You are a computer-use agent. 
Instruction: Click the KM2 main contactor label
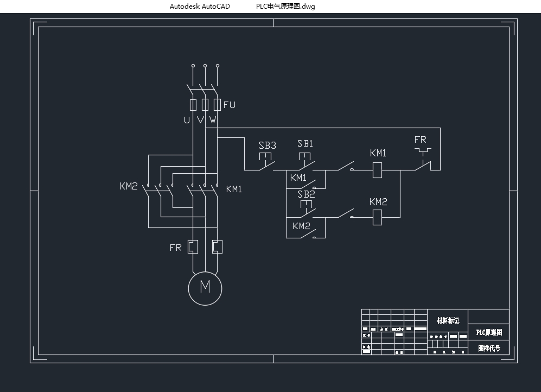pyautogui.click(x=129, y=186)
